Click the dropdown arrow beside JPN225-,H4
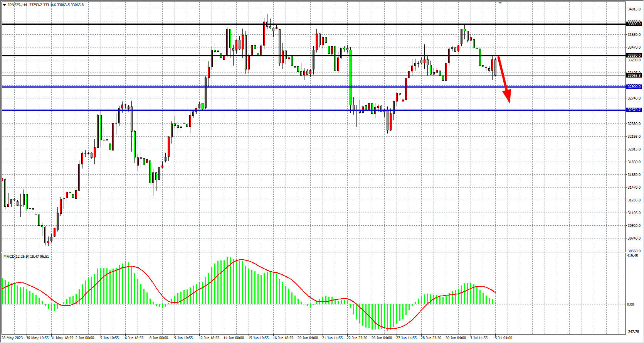 tap(4, 5)
